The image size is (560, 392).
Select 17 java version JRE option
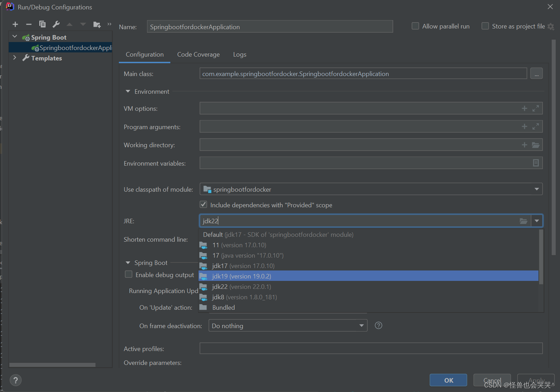368,256
